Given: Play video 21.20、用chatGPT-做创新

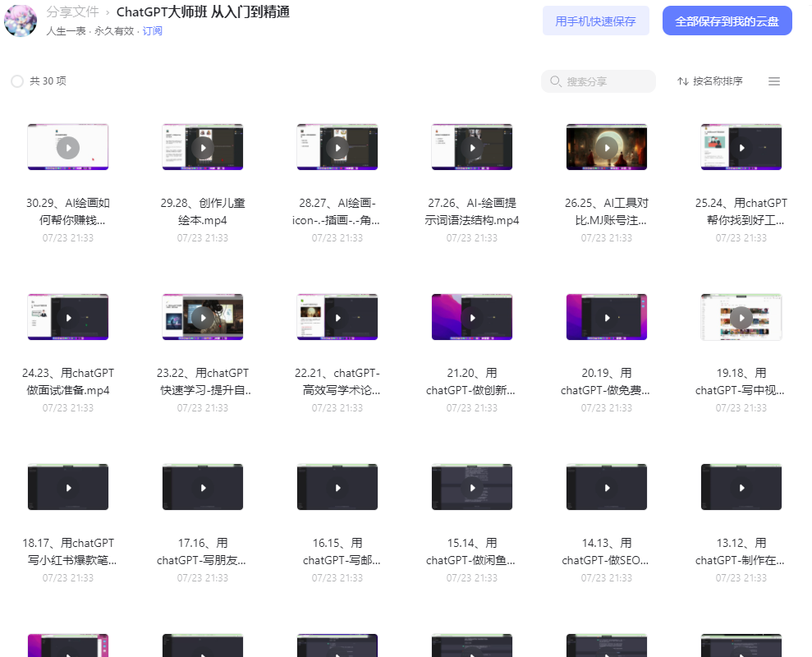Looking at the screenshot, I should 472,317.
